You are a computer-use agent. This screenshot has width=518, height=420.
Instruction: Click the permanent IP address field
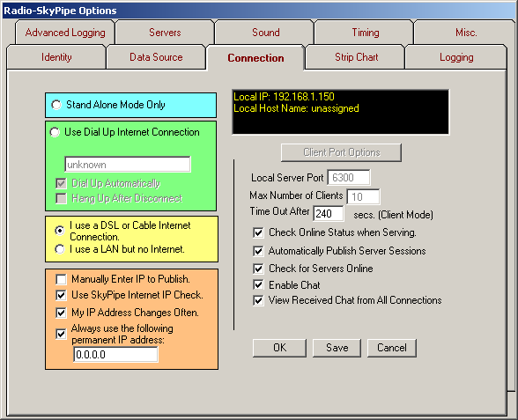pos(115,355)
